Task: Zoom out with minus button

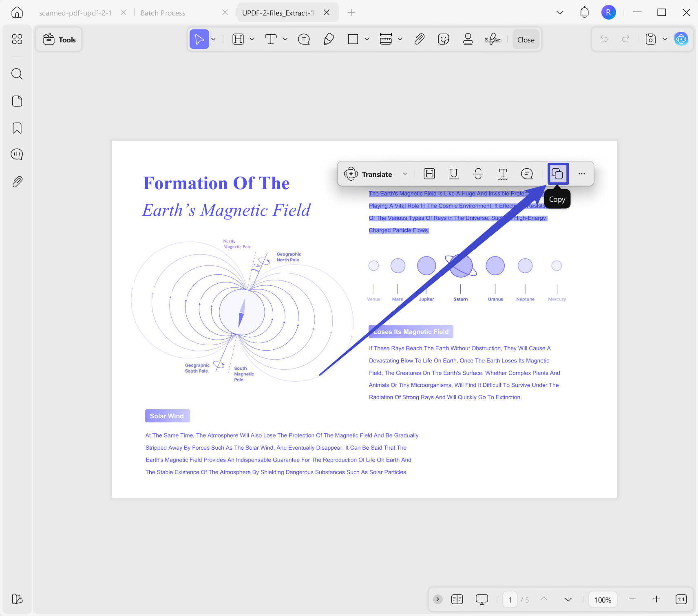Action: (x=632, y=599)
